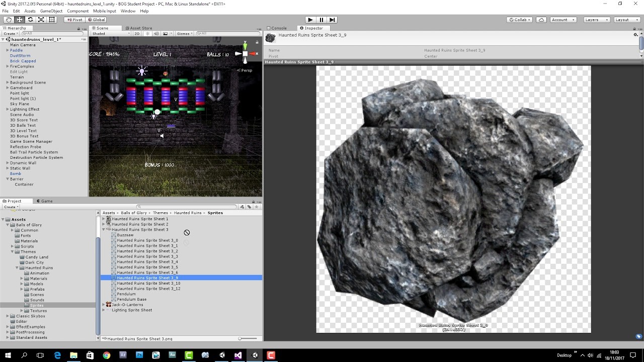644x362 pixels.
Task: Select the Sprites folder in project tree
Action: click(37, 305)
